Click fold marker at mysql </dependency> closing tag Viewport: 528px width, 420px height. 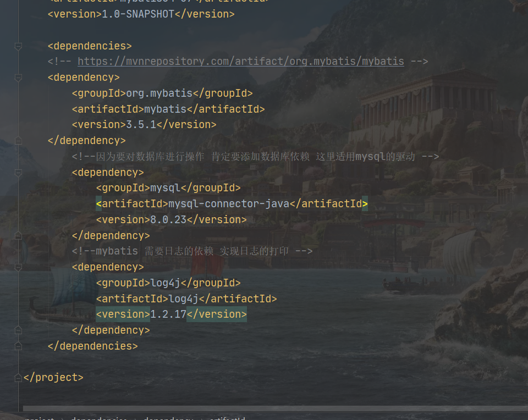19,236
